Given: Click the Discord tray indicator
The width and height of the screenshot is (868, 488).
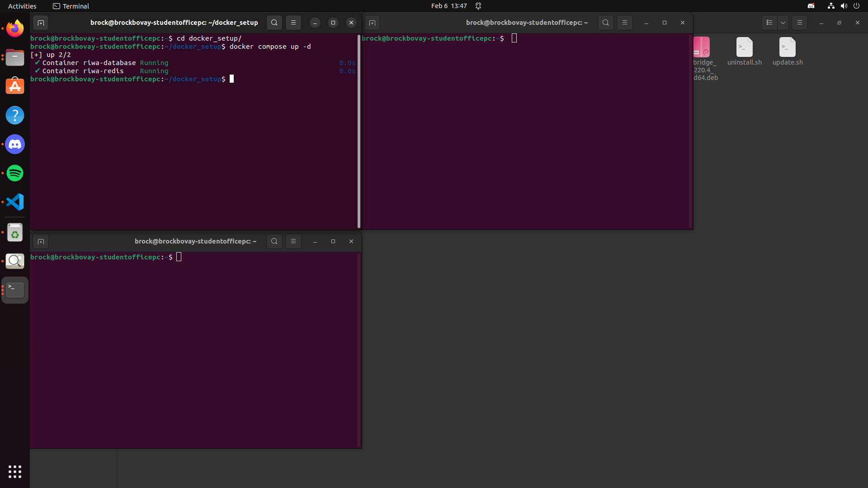Looking at the screenshot, I should [811, 6].
